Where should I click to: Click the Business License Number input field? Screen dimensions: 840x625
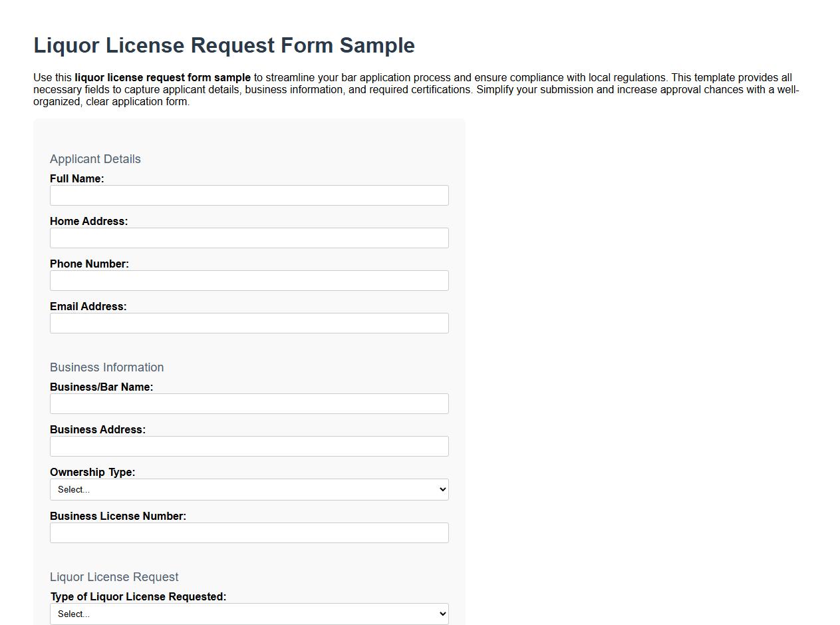[x=249, y=532]
